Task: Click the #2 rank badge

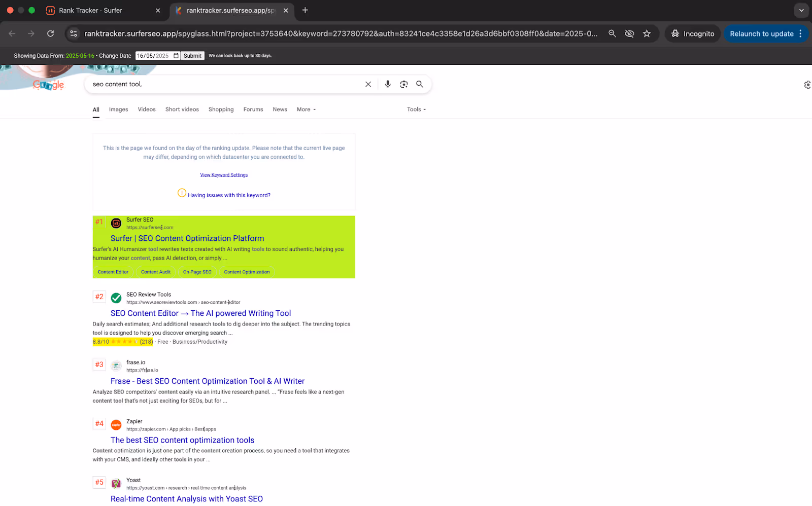Action: [x=99, y=297]
